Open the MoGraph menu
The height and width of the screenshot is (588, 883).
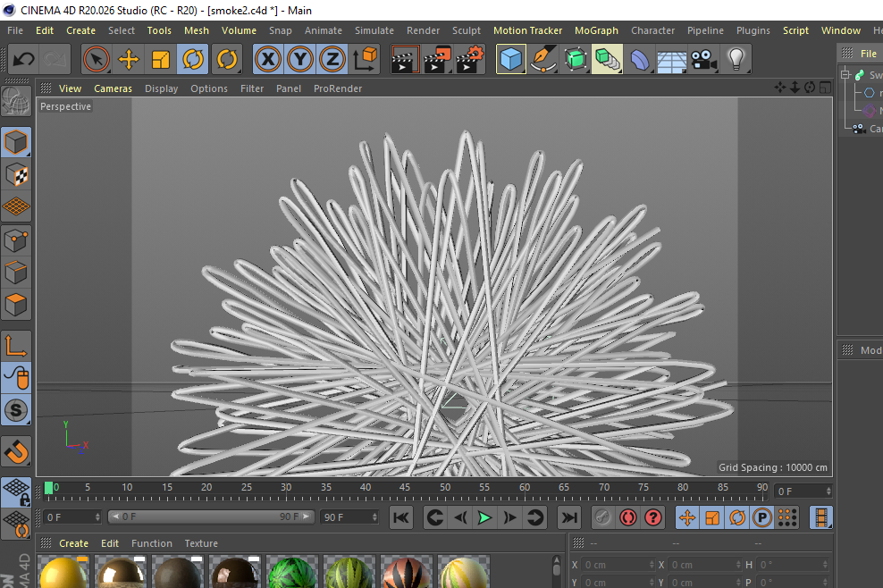coord(596,30)
